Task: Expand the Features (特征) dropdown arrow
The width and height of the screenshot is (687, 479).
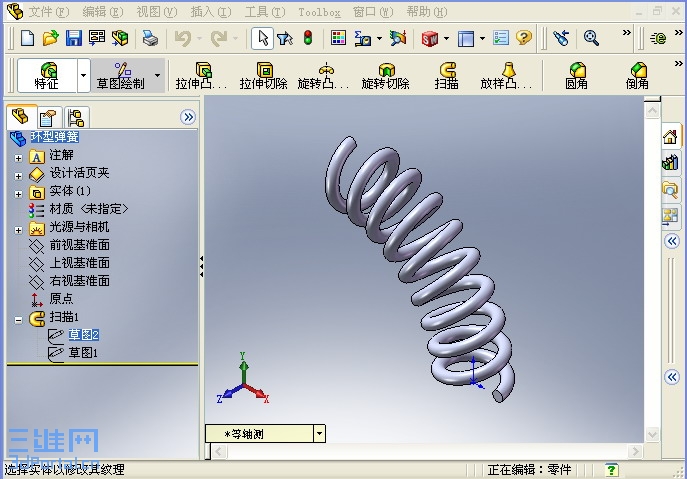Action: (x=84, y=75)
